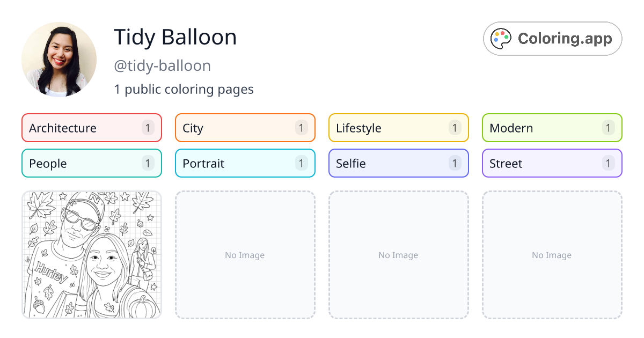Click the Coloring.app branding button
Viewport: 644px width, 338px height.
point(552,38)
